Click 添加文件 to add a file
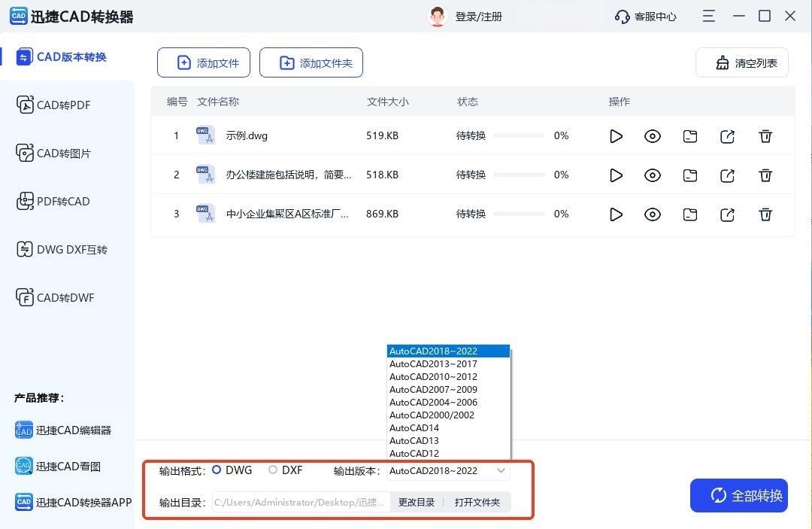The width and height of the screenshot is (812, 529). click(x=208, y=63)
